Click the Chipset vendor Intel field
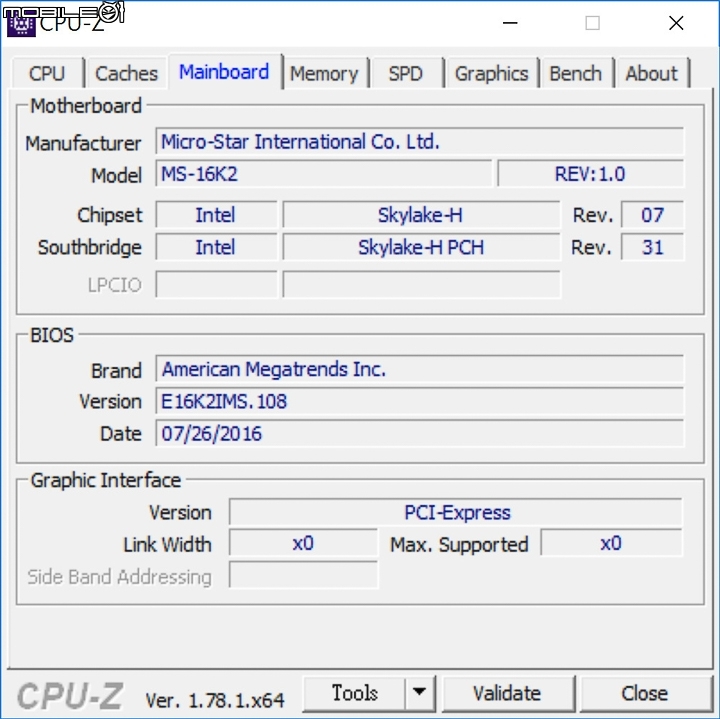 coord(216,215)
